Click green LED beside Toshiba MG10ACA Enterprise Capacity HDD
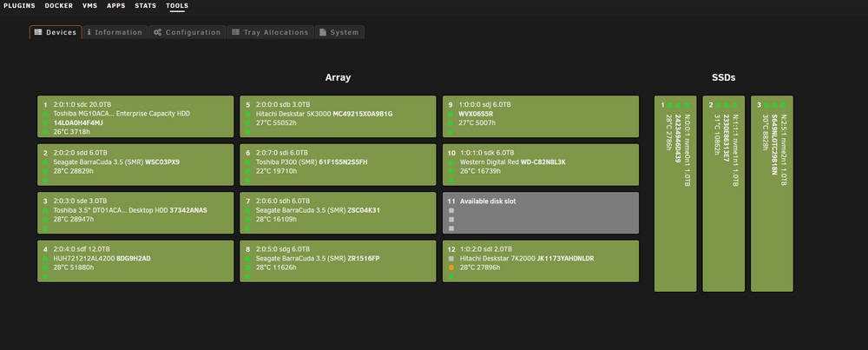The height and width of the screenshot is (350, 868). [x=45, y=114]
